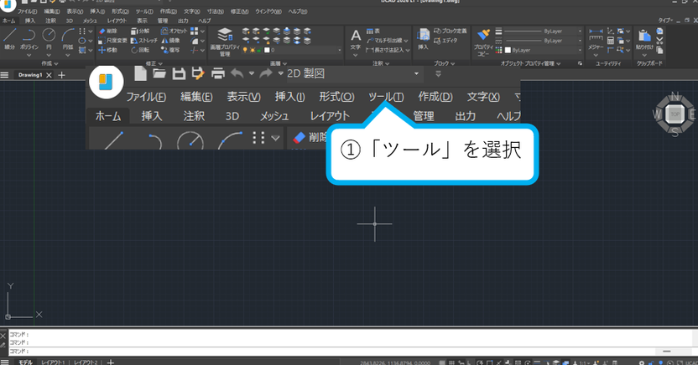
Task: Open ブロック定義 block definition
Action: point(450,31)
